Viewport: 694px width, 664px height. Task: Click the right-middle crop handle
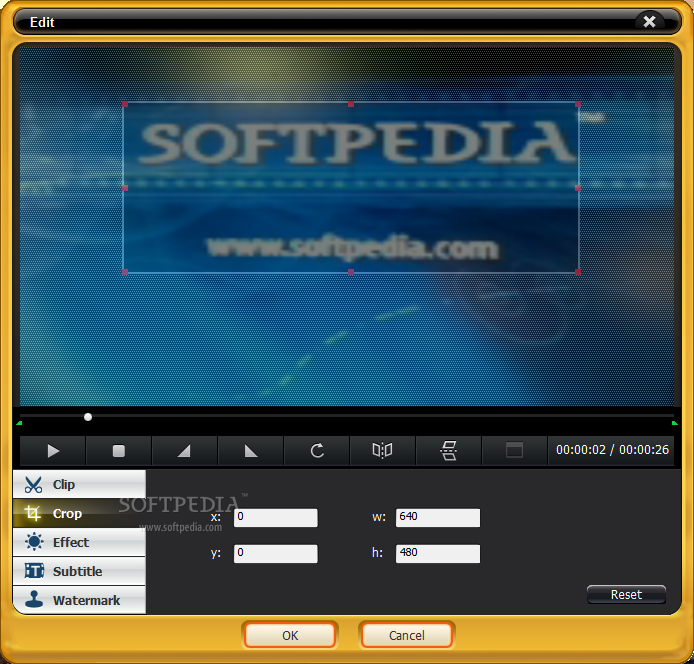tap(578, 188)
